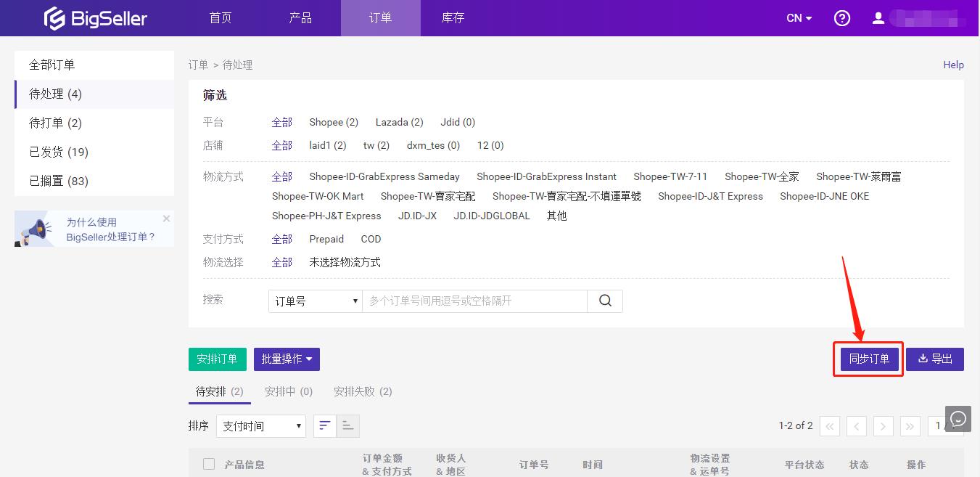Switch to the 安排中 (0) tab

point(289,392)
